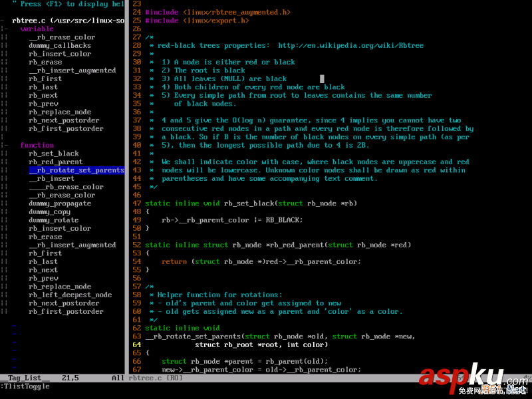Click the 'function' section heading

[37, 145]
